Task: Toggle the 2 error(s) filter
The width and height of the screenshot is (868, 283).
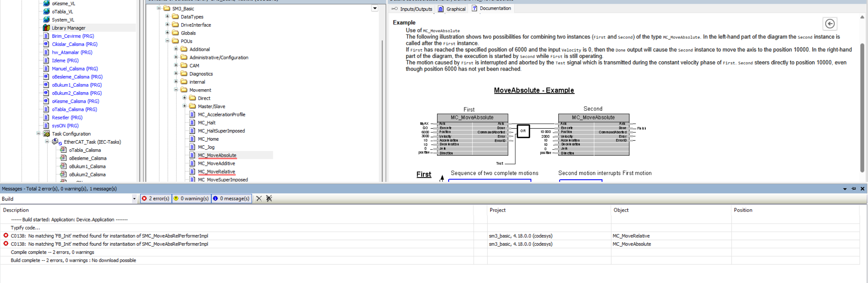Action: (156, 199)
